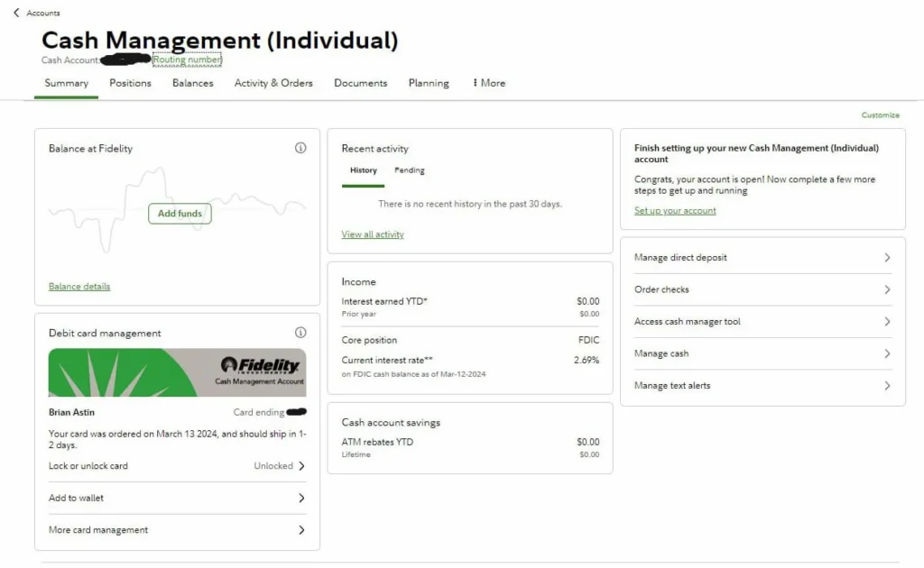
Task: Click the Add to wallet label
Action: (x=76, y=498)
